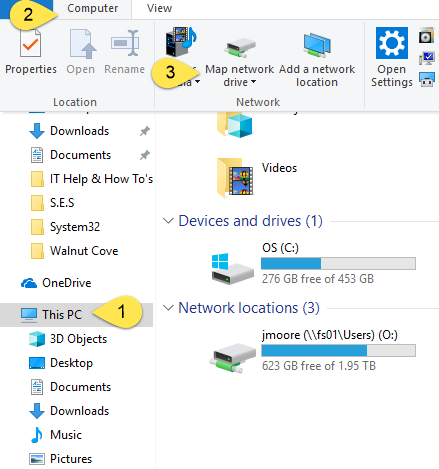This screenshot has width=439, height=469.
Task: Click the Videos folder icon
Action: pyautogui.click(x=235, y=178)
